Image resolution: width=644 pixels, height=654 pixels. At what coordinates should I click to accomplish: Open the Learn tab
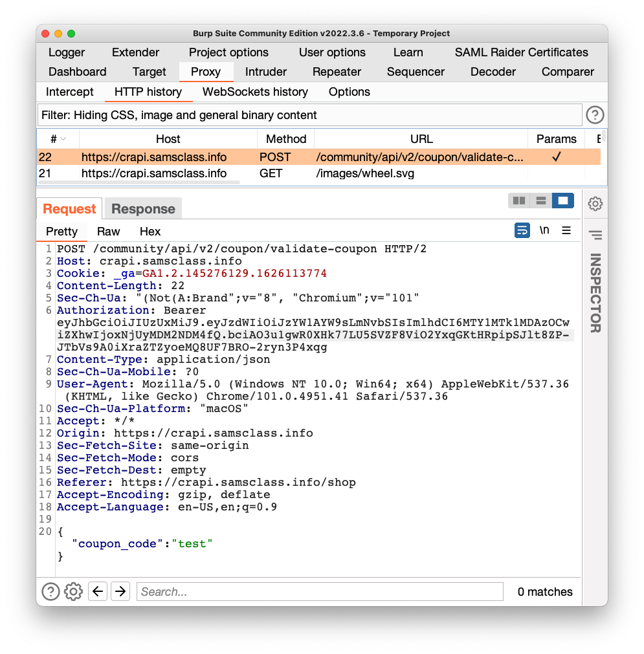[x=408, y=52]
